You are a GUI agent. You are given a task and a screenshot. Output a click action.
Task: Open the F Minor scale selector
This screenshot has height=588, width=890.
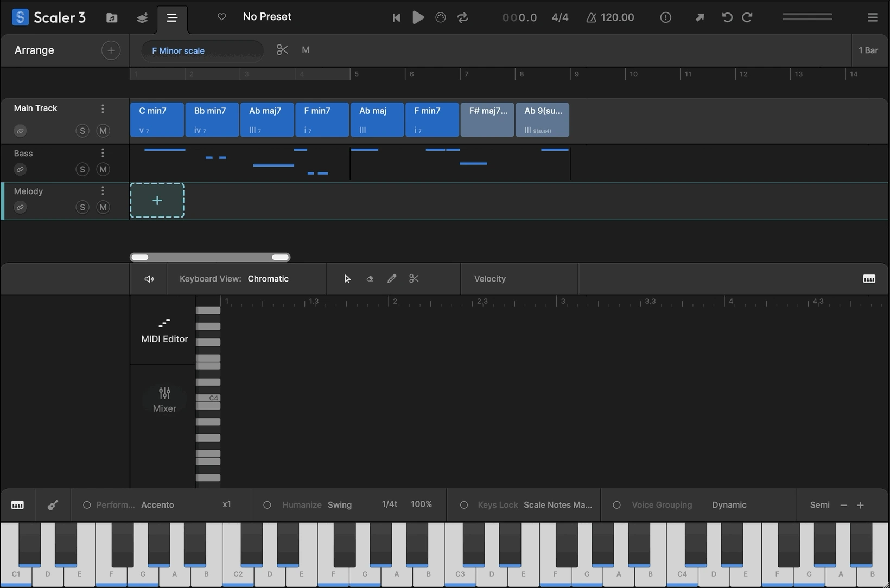click(x=202, y=50)
